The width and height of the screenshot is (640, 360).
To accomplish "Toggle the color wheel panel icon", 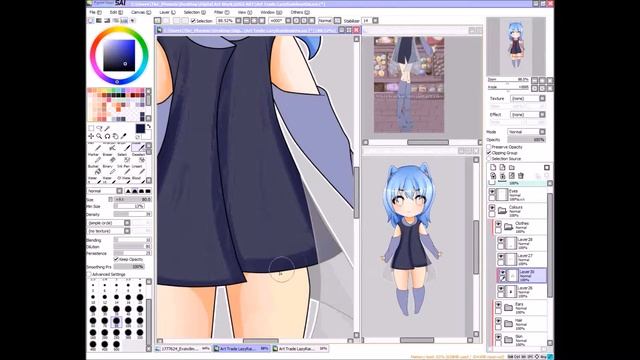I will click(91, 20).
